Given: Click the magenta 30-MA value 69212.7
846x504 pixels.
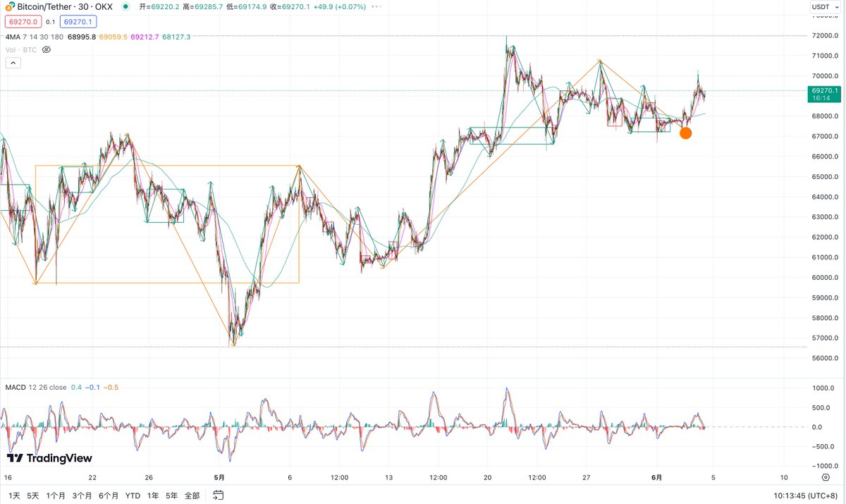Looking at the screenshot, I should pos(145,37).
